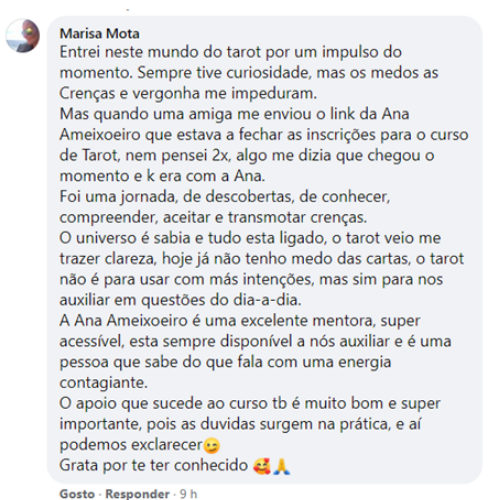The width and height of the screenshot is (500, 500).
Task: Click the Marisa Mota name link
Action: coord(99,34)
